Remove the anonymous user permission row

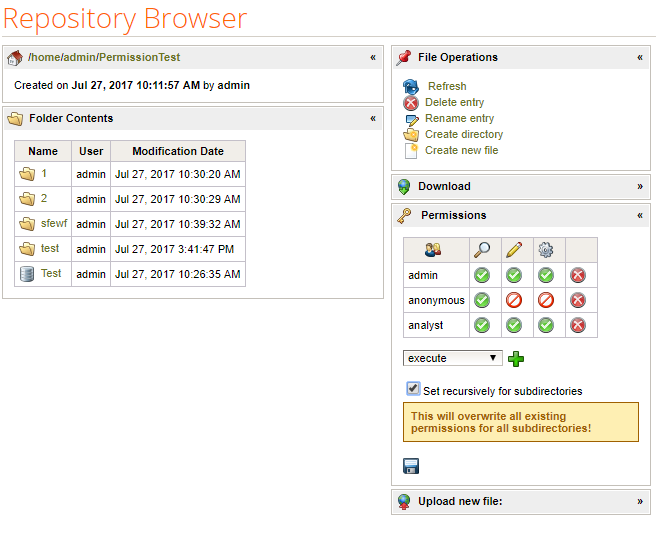[x=578, y=300]
